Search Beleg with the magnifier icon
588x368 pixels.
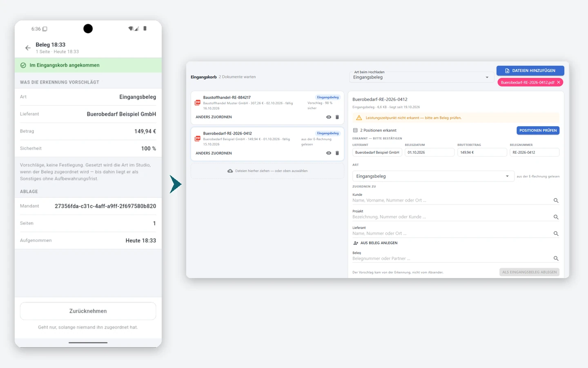click(x=556, y=258)
